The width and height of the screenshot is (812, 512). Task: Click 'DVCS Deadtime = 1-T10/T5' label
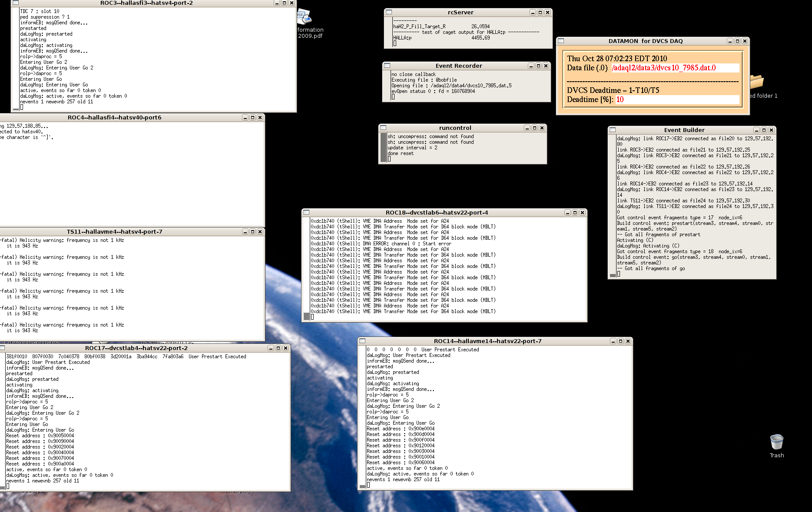(613, 90)
